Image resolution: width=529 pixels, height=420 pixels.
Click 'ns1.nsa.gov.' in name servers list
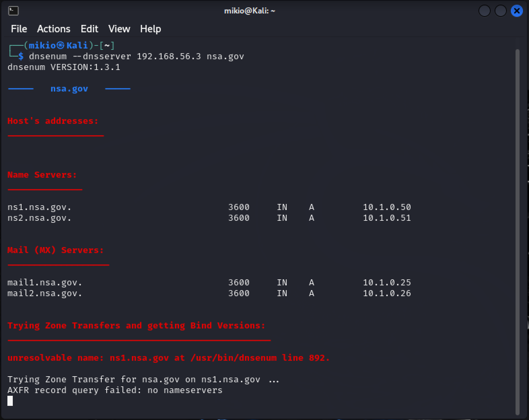[39, 207]
